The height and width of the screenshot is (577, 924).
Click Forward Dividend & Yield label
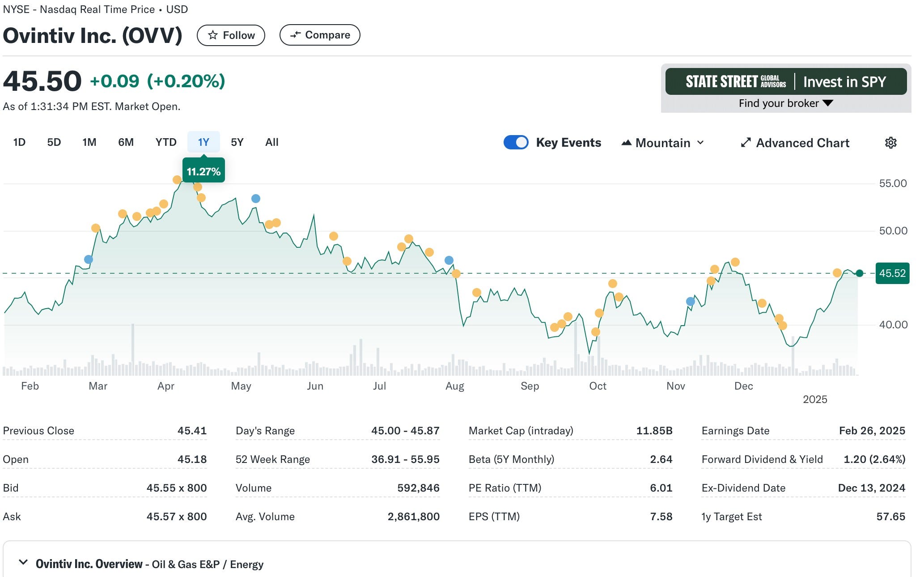(763, 459)
